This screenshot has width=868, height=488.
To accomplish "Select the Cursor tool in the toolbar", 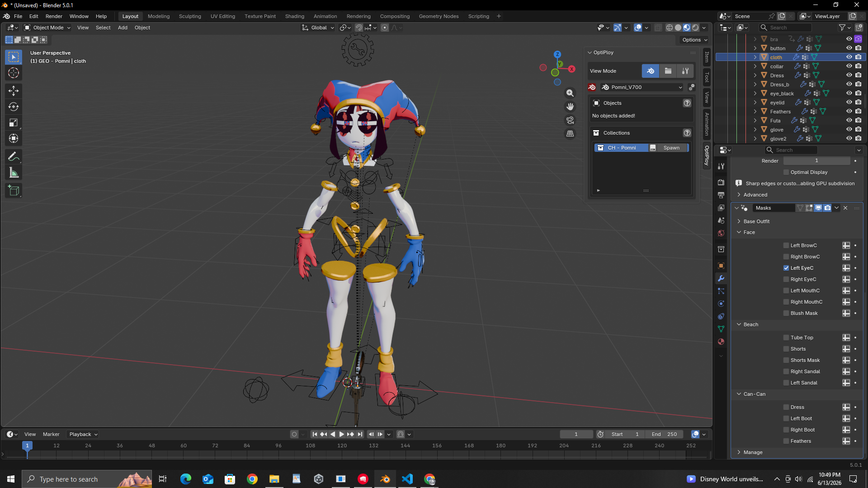I will [14, 73].
